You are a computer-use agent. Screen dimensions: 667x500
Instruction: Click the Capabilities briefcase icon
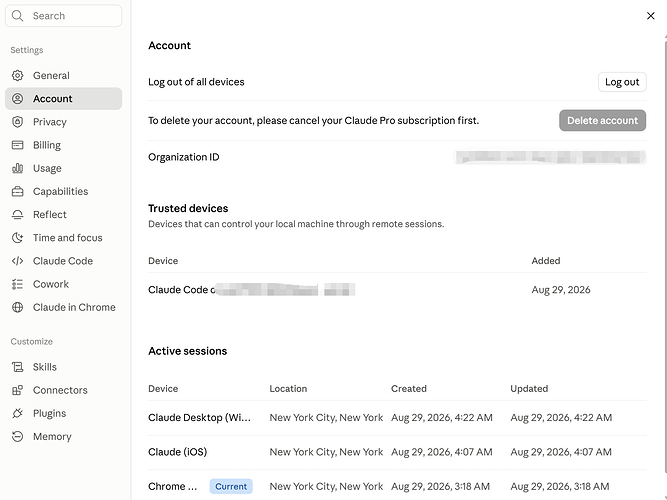(x=17, y=191)
